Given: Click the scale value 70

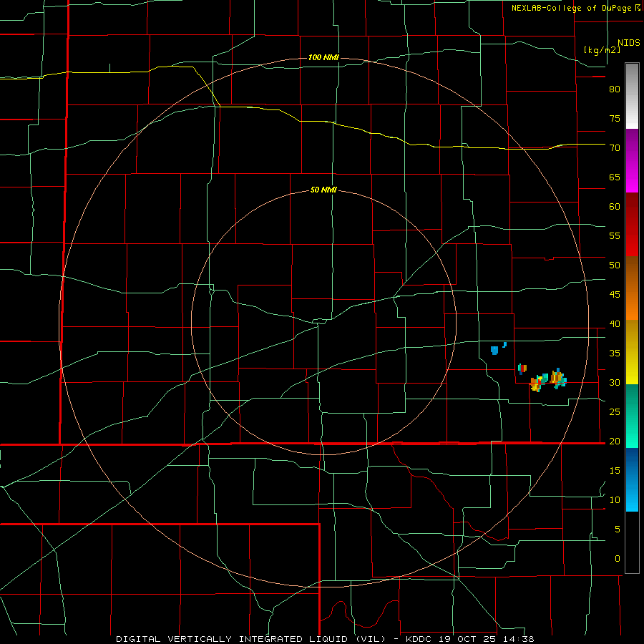Looking at the screenshot, I should tap(615, 148).
